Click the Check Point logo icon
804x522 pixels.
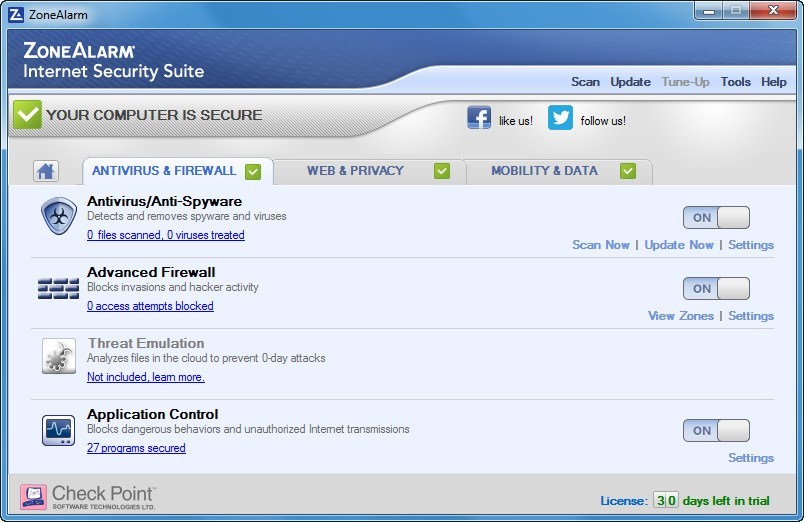point(33,497)
